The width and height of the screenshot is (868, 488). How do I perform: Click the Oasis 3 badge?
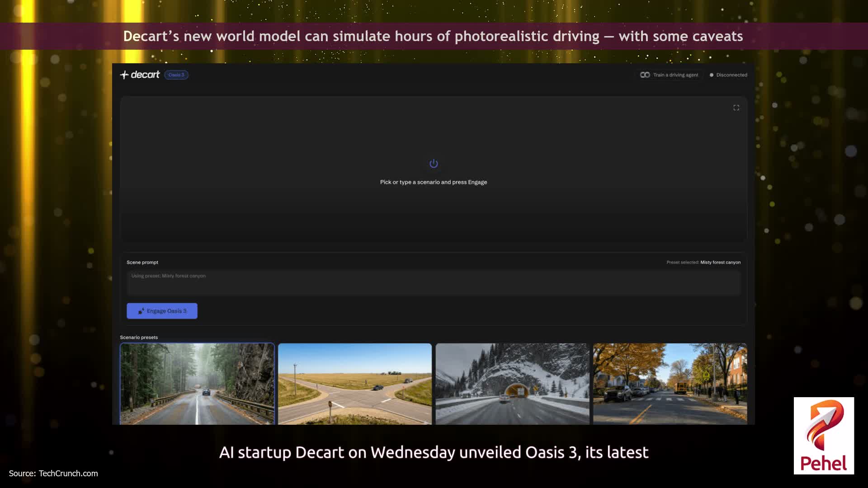pos(176,75)
